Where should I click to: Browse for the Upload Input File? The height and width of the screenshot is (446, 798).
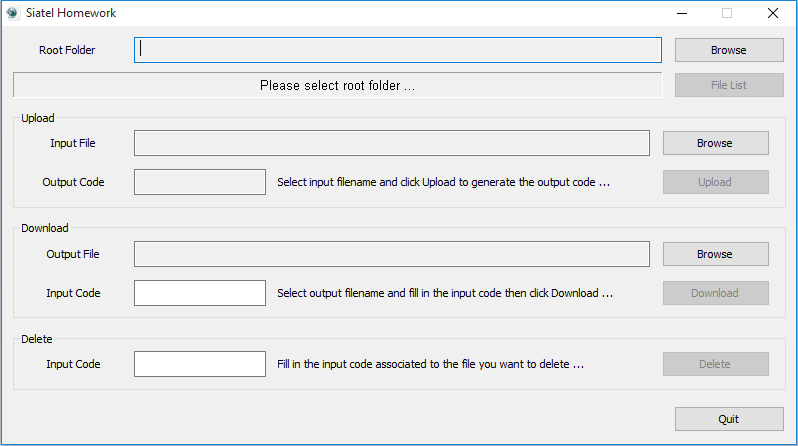(x=715, y=143)
